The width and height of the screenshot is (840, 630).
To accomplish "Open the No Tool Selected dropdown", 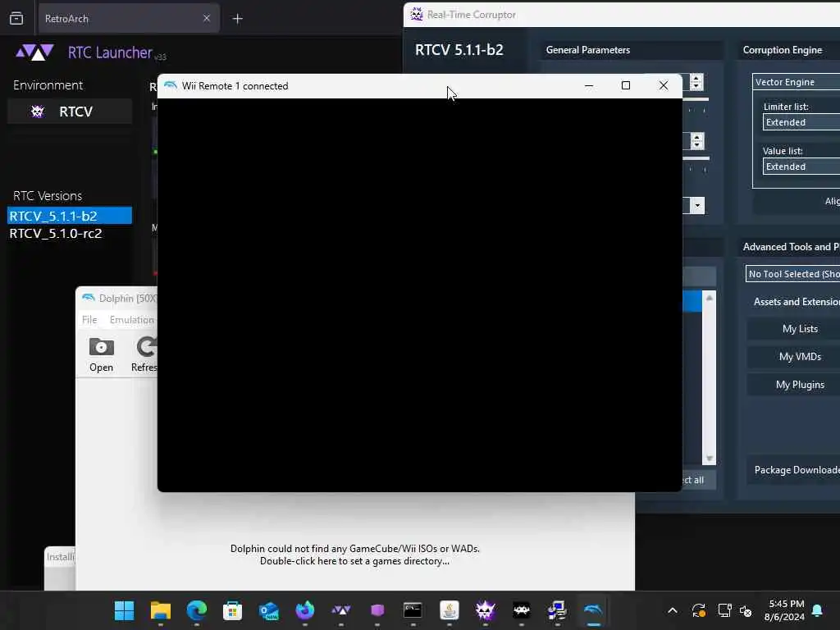I will pos(793,274).
